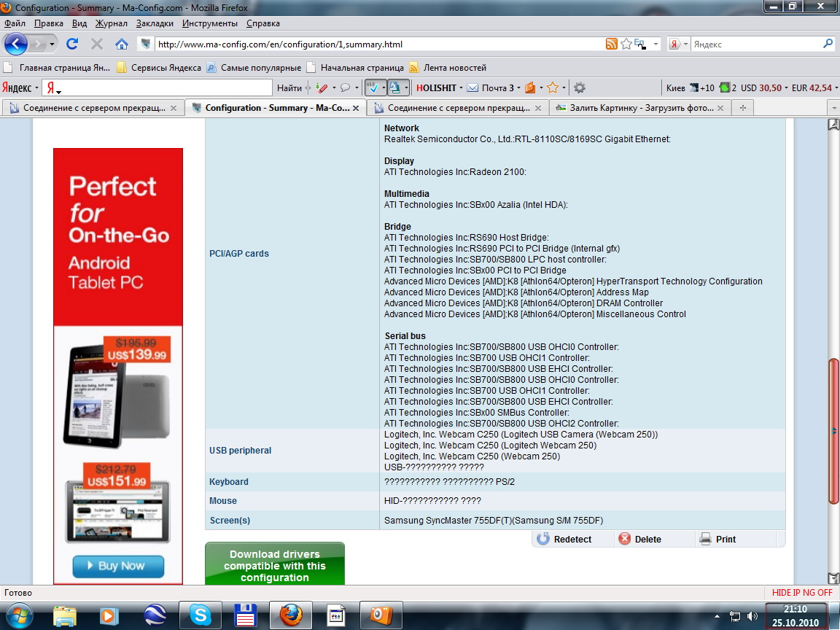The width and height of the screenshot is (840, 630).
Task: Open the Начальная страница bookmark
Action: 355,68
